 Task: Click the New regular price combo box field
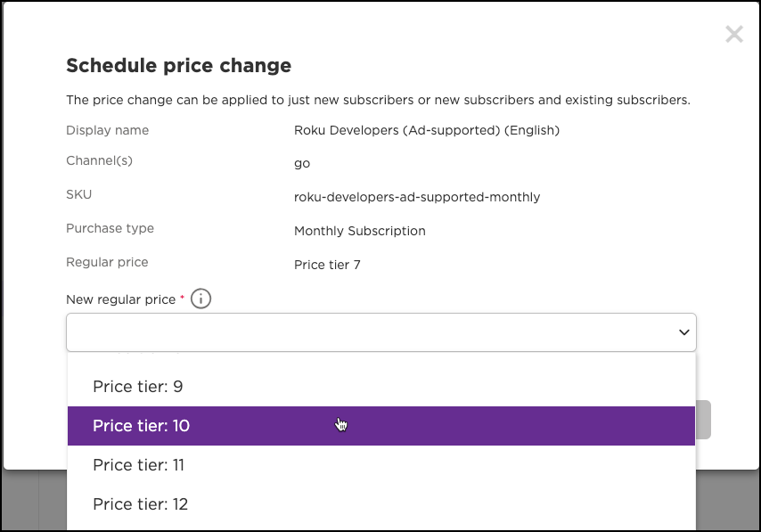tap(374, 332)
